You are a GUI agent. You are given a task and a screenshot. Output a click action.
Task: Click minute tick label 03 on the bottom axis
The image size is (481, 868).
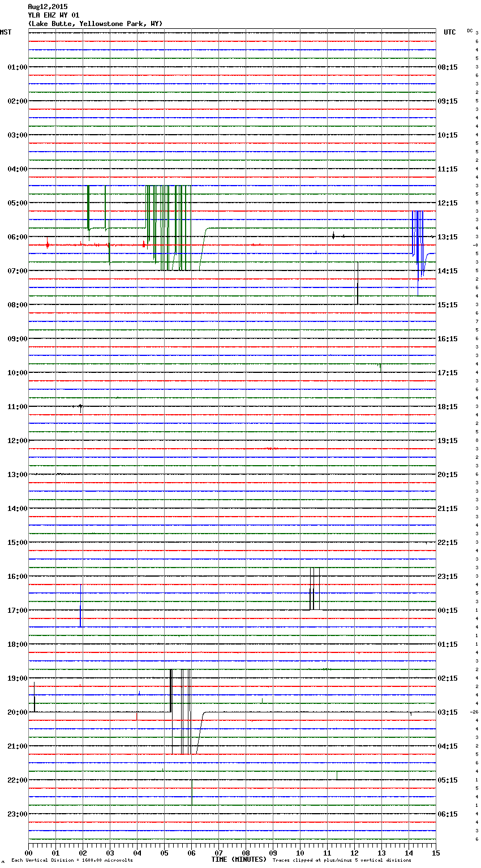click(110, 853)
